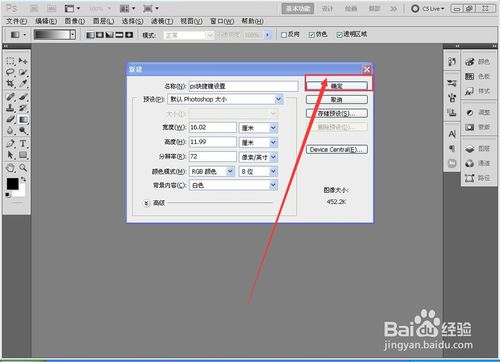Screen dimensions: 500x362
Task: Open the Clone Source panel icon
Action: coord(452,113)
